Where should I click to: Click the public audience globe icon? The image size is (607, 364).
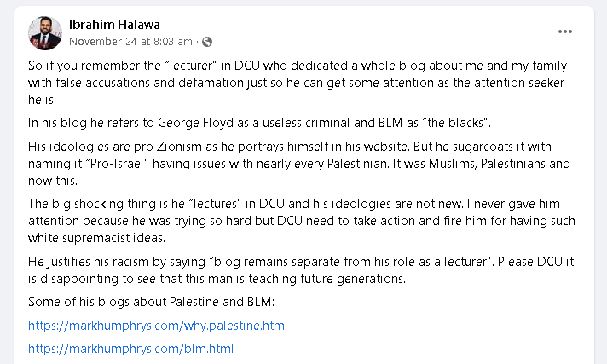point(207,41)
